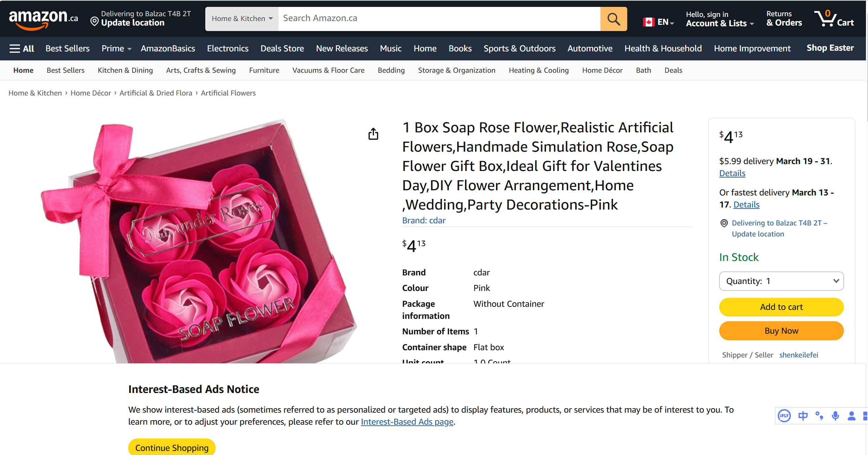Expand the EN language selector
868x455 pixels.
click(659, 22)
